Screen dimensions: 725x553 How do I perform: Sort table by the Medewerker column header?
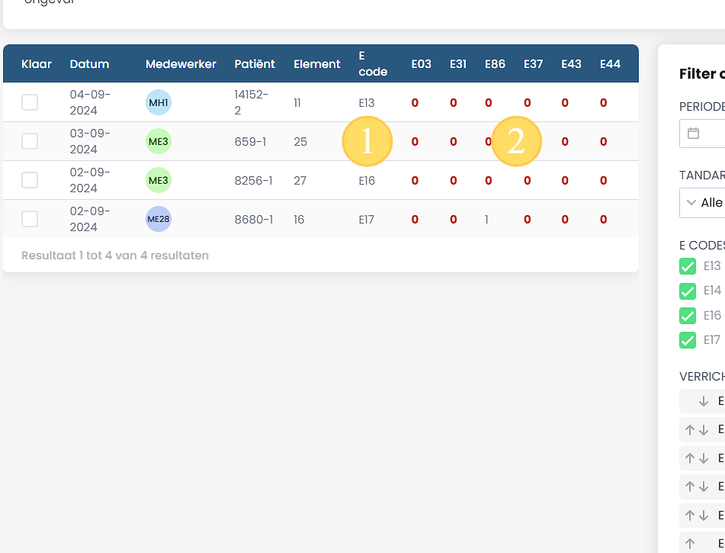[181, 64]
